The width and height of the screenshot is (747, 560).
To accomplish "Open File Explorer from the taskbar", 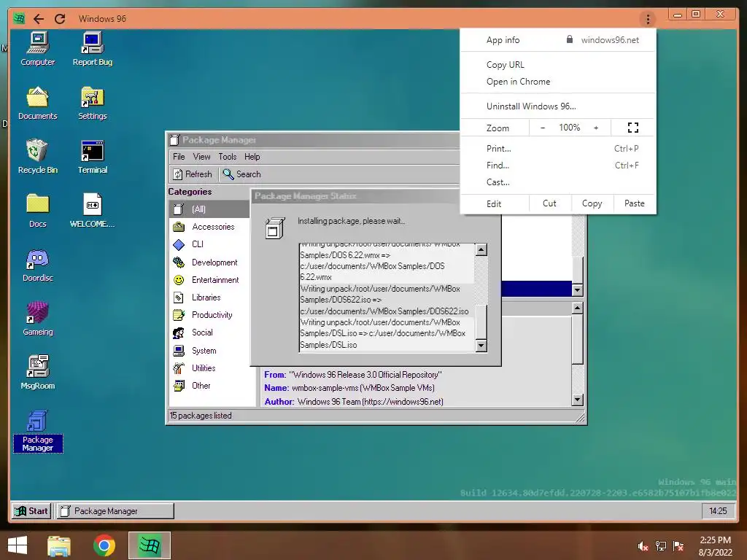I will (x=58, y=545).
